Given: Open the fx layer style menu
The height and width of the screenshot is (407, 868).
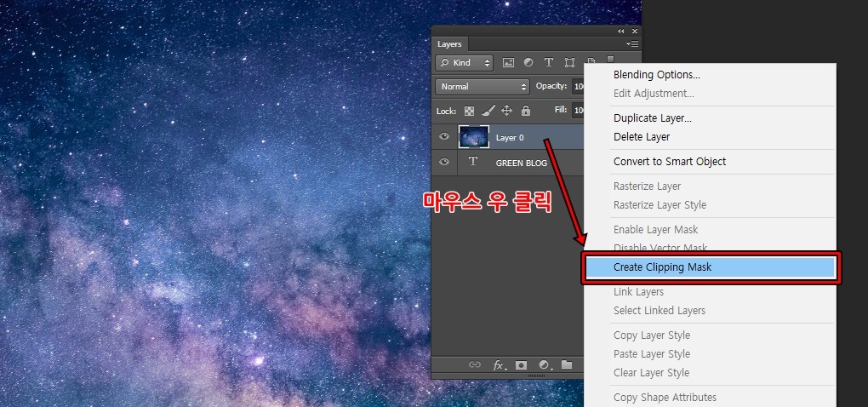Looking at the screenshot, I should [x=499, y=365].
